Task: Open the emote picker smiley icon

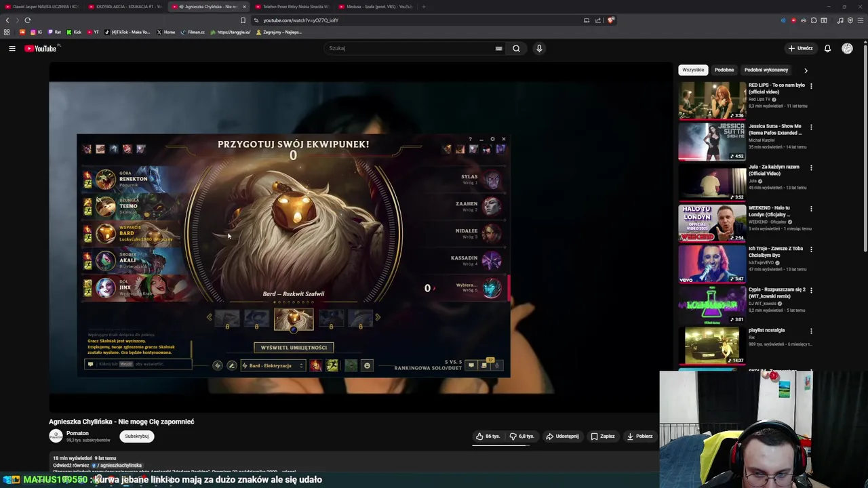Action: (367, 365)
